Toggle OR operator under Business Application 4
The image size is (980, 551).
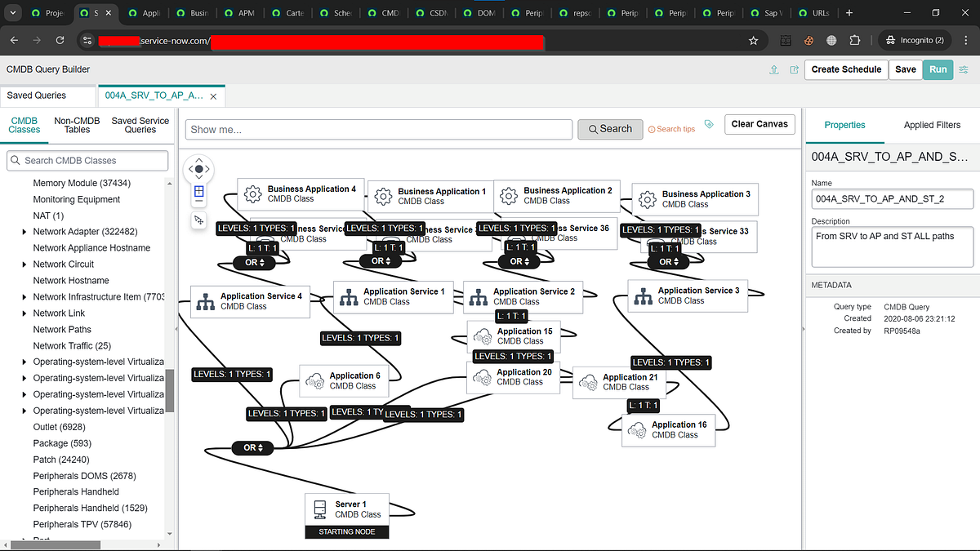pyautogui.click(x=254, y=262)
